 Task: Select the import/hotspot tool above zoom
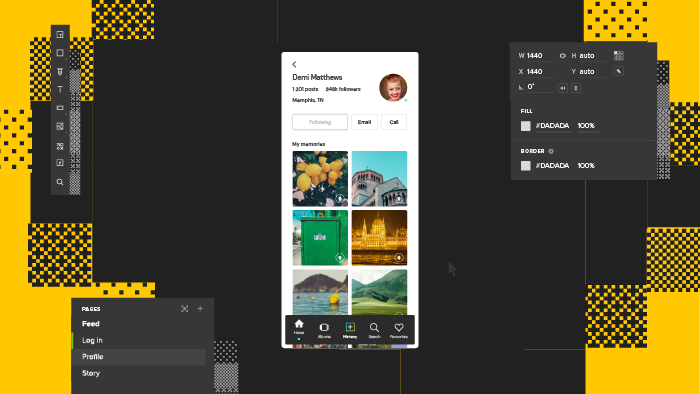tap(60, 163)
